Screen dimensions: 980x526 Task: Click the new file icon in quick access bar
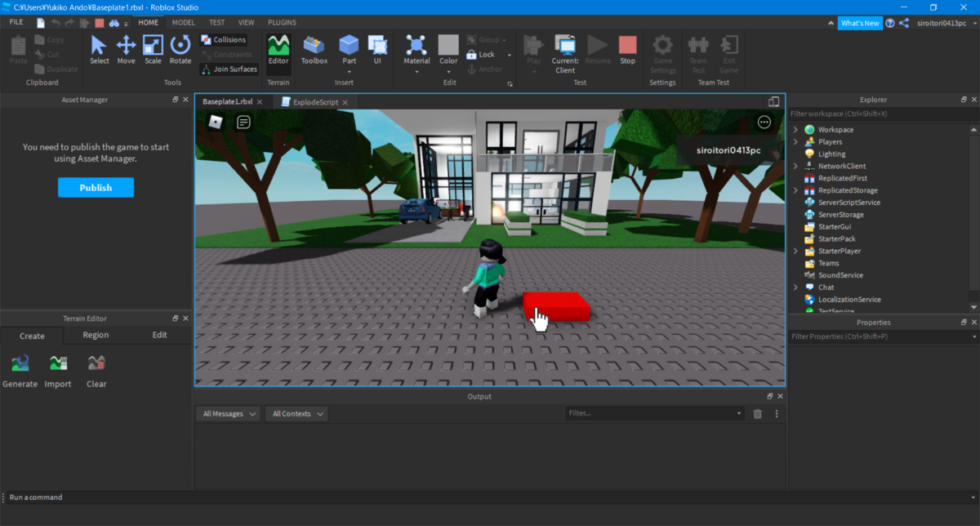[41, 23]
